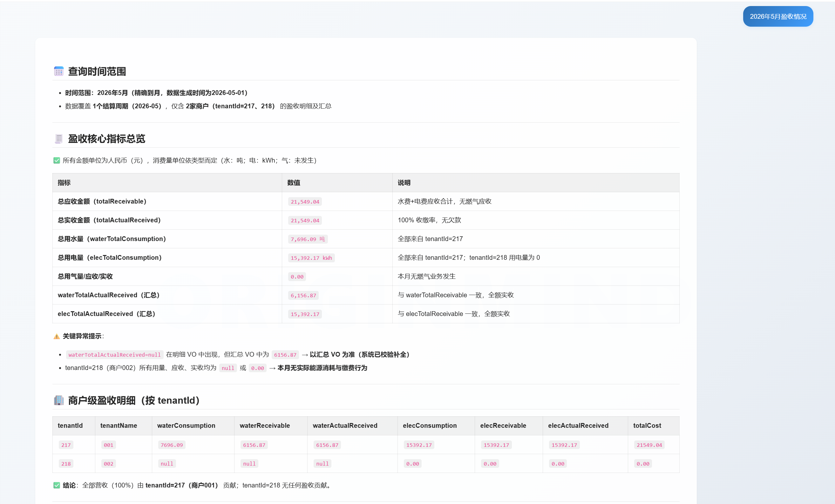Click tenant name 001 cell
Image resolution: width=835 pixels, height=504 pixels.
point(108,445)
